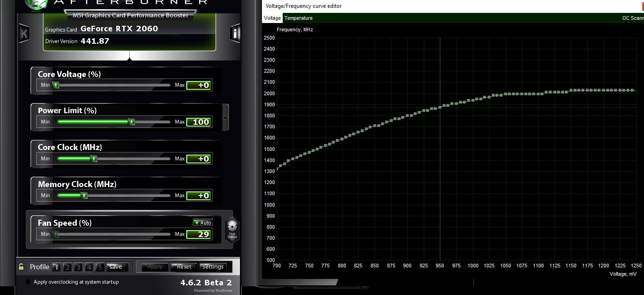Select the curve point at 700 mV
The image size is (644, 295).
point(277,168)
